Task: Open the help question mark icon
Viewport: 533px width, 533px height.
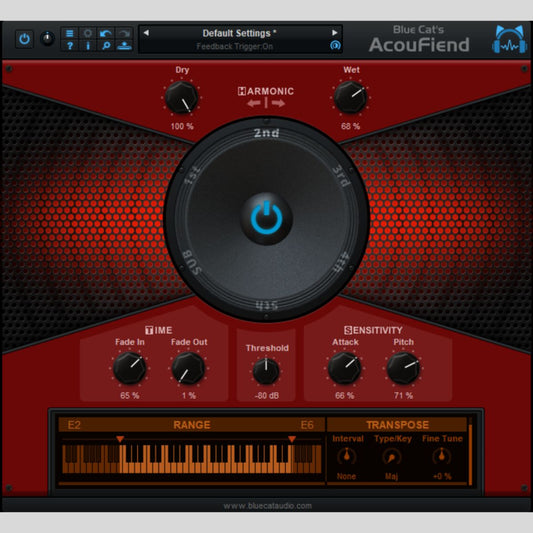Action: click(x=70, y=45)
